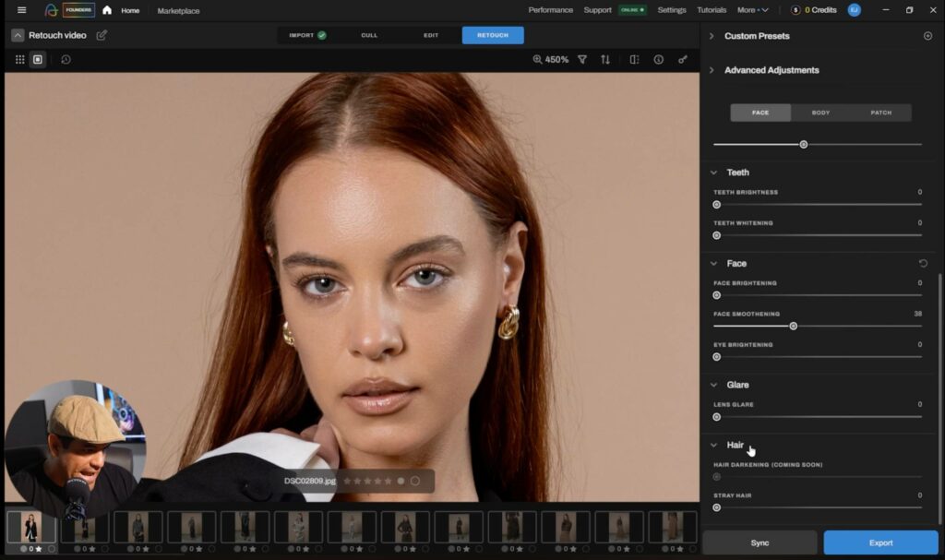Image resolution: width=945 pixels, height=560 pixels.
Task: Expand the Custom Presets section
Action: coord(711,36)
